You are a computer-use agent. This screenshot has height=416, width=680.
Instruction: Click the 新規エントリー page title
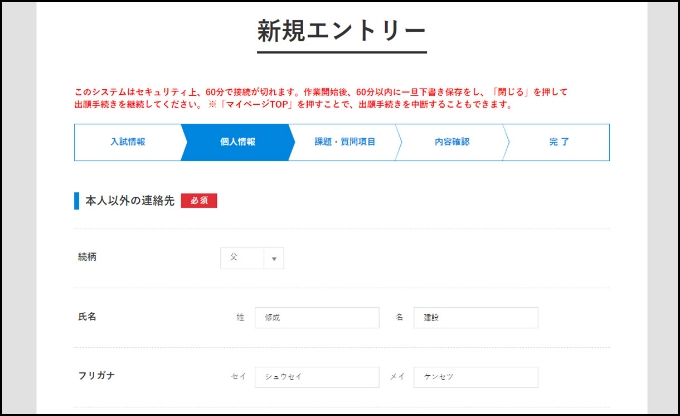341,30
